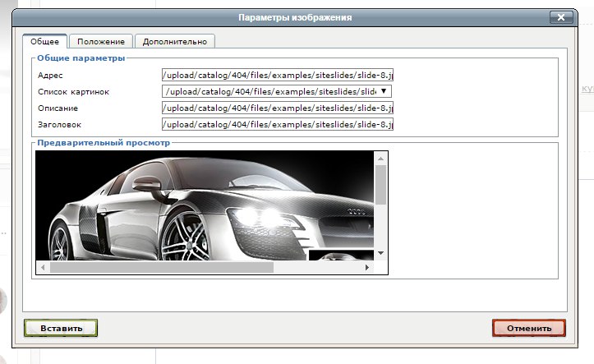The height and width of the screenshot is (364, 594).
Task: Focus the Описание text field
Action: (277, 108)
